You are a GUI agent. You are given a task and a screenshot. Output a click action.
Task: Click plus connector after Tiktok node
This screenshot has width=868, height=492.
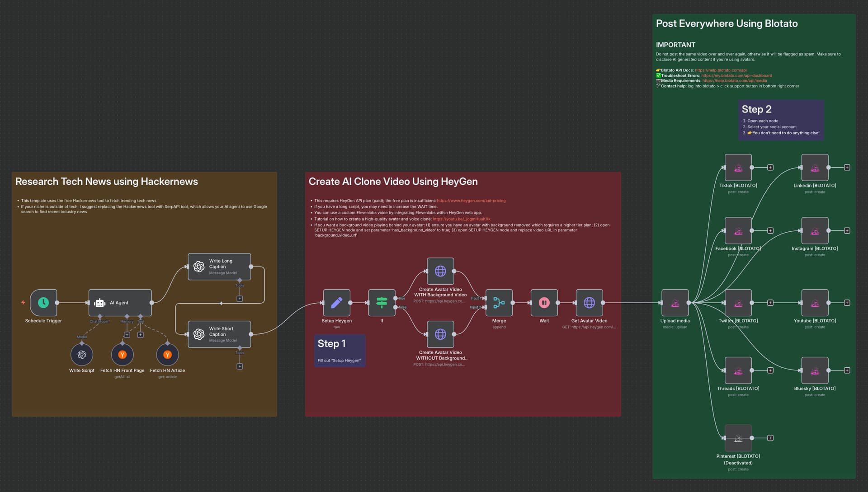coord(770,168)
